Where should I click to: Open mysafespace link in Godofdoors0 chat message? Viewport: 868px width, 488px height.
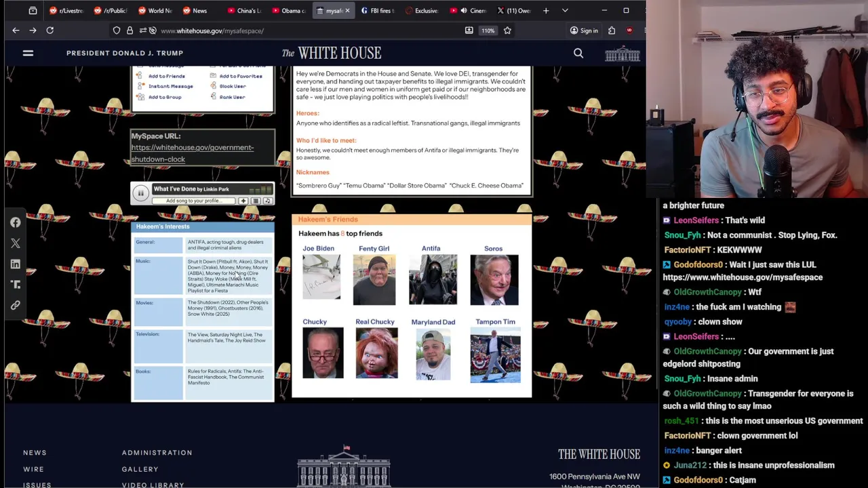point(743,277)
